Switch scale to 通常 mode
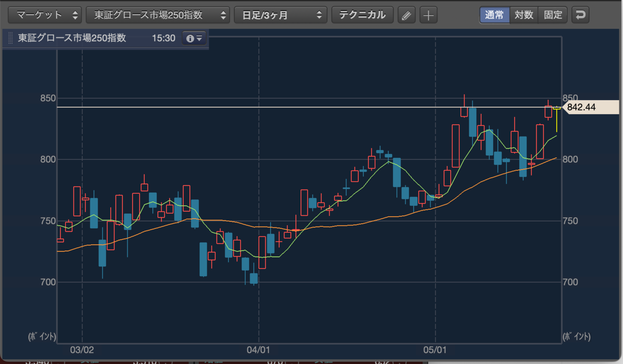 (x=494, y=15)
